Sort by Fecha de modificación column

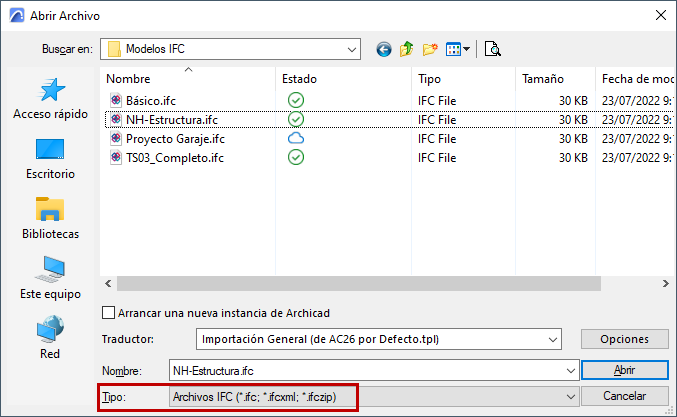coord(637,79)
